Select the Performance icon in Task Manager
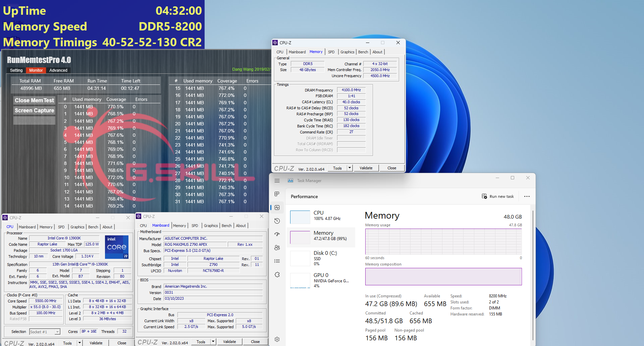 [277, 208]
